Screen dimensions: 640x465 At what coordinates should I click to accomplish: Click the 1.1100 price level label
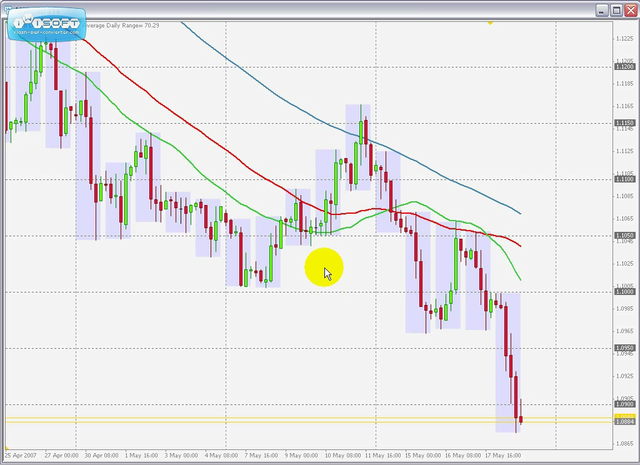[624, 179]
